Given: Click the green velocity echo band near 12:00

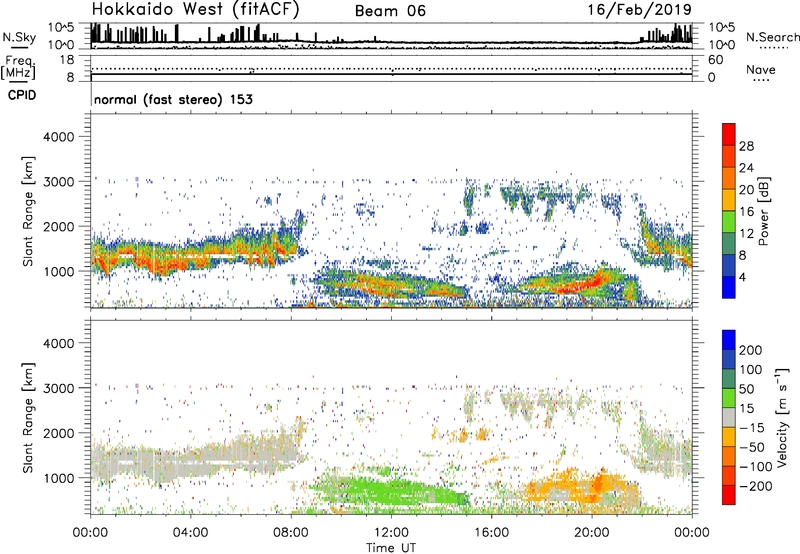Looking at the screenshot, I should (x=388, y=491).
